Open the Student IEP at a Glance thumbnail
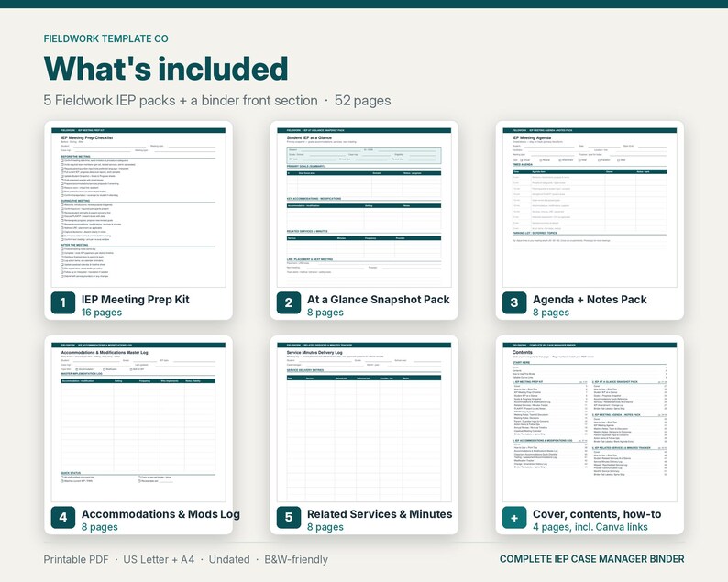Viewport: 728px width, 582px height. click(364, 207)
